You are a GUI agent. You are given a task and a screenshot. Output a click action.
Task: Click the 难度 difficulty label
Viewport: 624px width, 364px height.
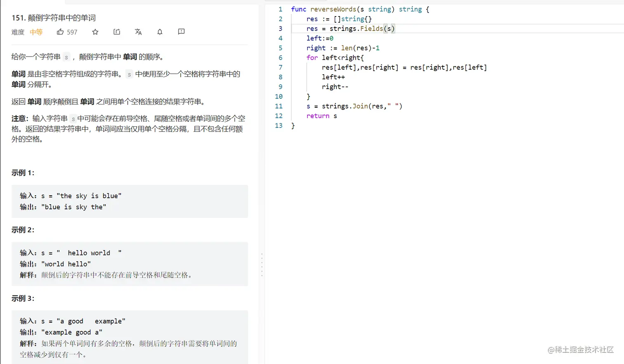(18, 32)
